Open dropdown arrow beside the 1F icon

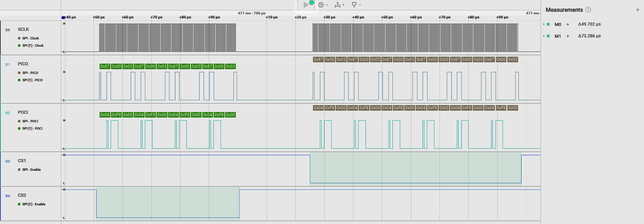point(327,5)
